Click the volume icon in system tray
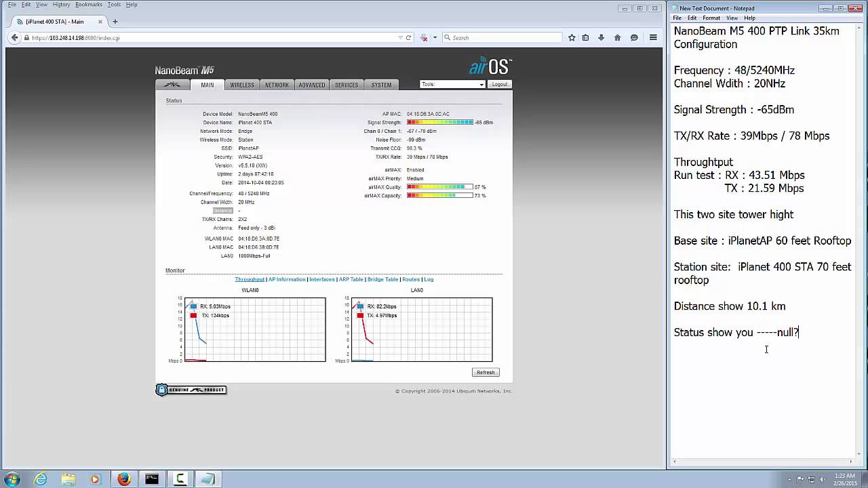868x488 pixels. click(x=823, y=479)
